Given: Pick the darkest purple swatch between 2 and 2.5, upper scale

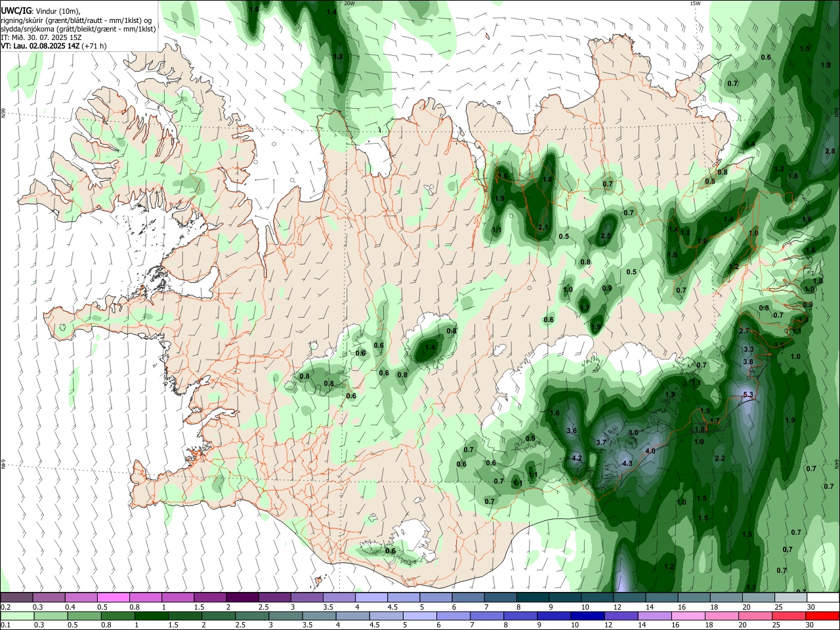Looking at the screenshot, I should click(241, 598).
